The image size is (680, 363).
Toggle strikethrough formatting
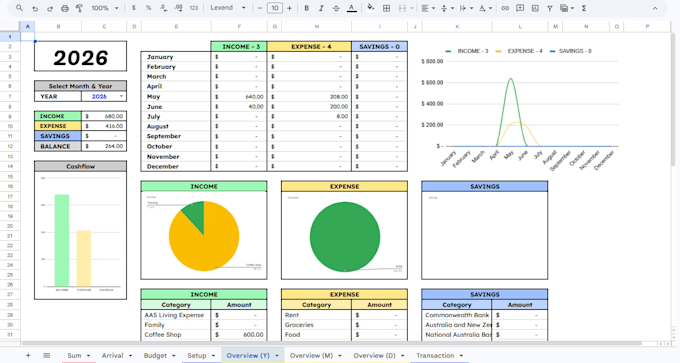point(336,8)
